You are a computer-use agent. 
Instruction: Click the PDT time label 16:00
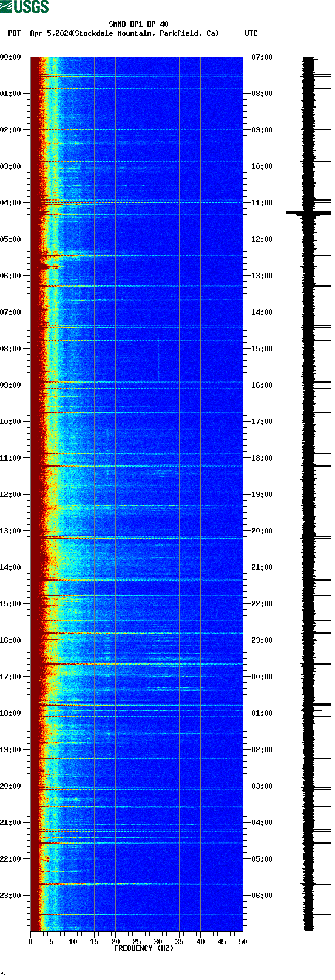11,640
